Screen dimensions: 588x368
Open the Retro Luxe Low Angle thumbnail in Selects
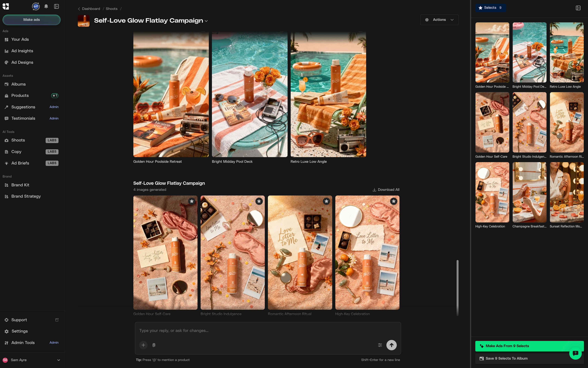(x=566, y=53)
